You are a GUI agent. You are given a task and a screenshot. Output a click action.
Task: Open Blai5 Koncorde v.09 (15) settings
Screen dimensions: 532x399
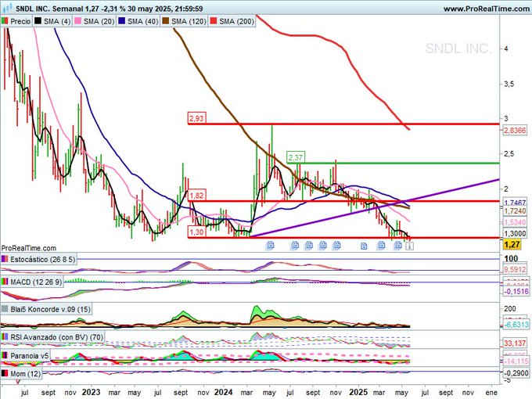(46, 310)
